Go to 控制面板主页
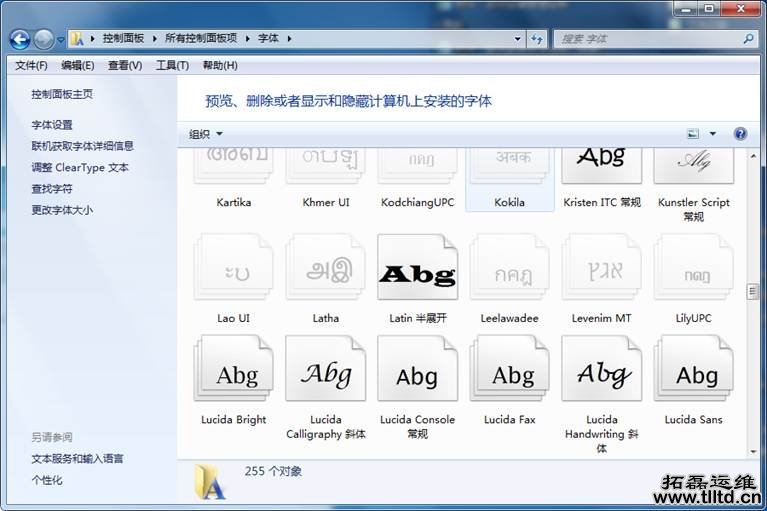Screen dimensions: 767x511 click(62, 94)
